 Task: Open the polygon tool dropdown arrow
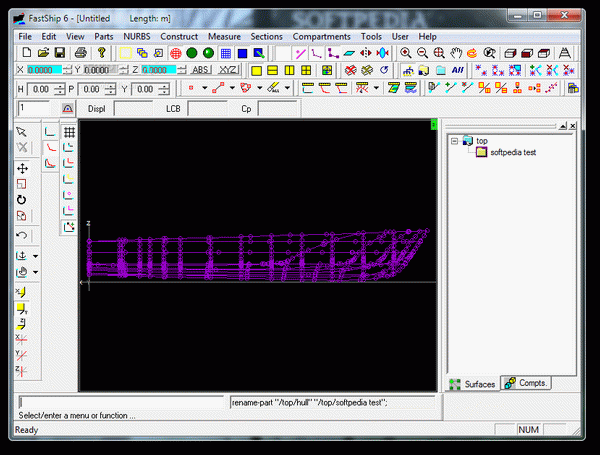259,88
